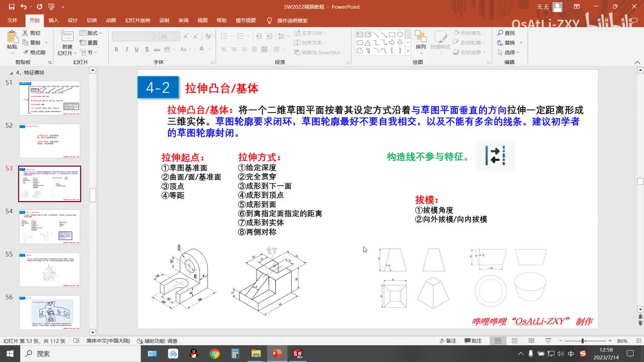This screenshot has width=644, height=362.
Task: Open QQ penguin app from taskbar
Action: coord(194,353)
